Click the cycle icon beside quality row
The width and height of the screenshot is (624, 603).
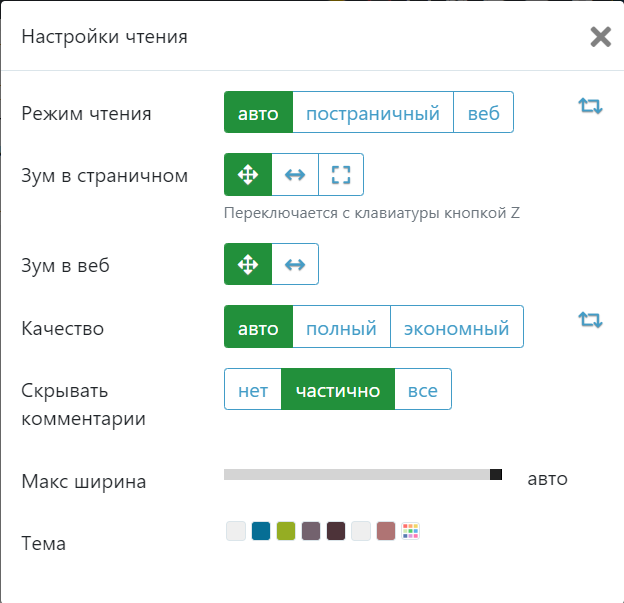[591, 320]
